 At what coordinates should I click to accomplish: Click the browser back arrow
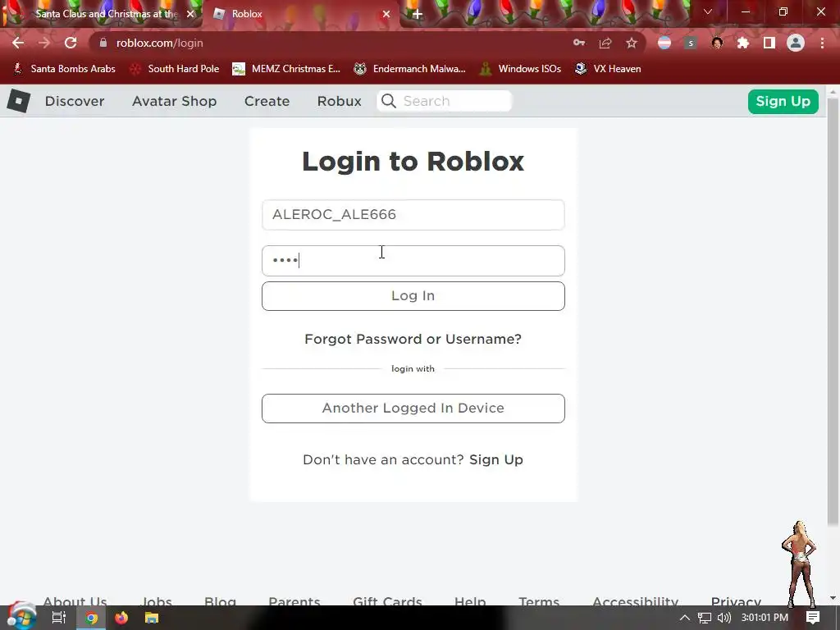(18, 43)
